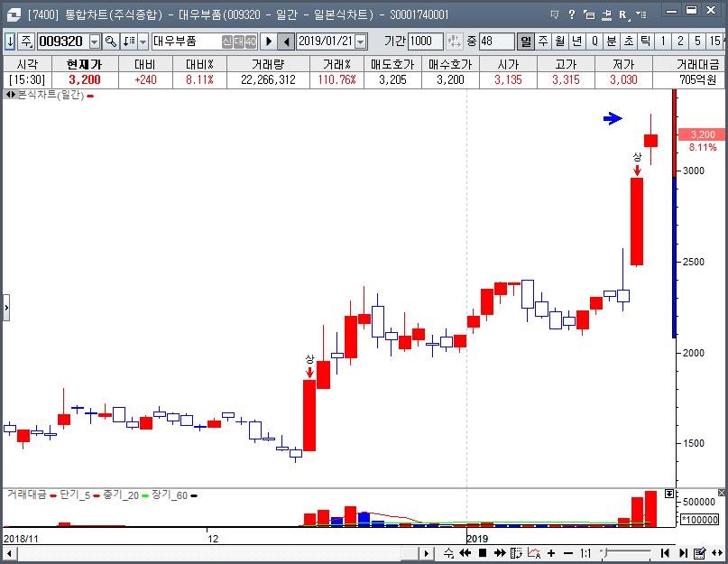
Task: Click the stock search magnifier icon
Action: pyautogui.click(x=111, y=42)
